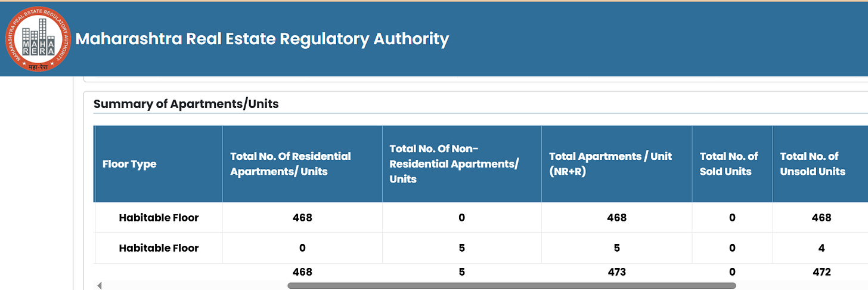The image size is (868, 290).
Task: Click the horizontal scrollbar's left arrow
Action: click(x=100, y=286)
